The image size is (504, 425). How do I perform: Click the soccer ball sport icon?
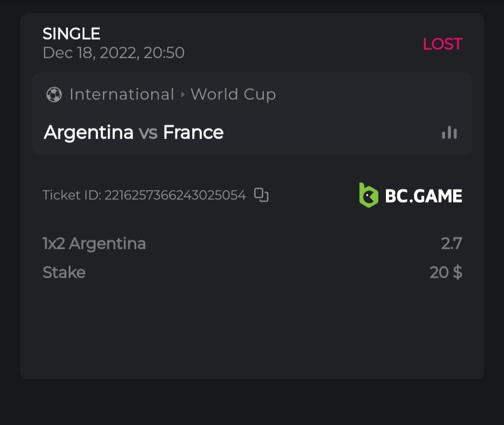[x=54, y=95]
